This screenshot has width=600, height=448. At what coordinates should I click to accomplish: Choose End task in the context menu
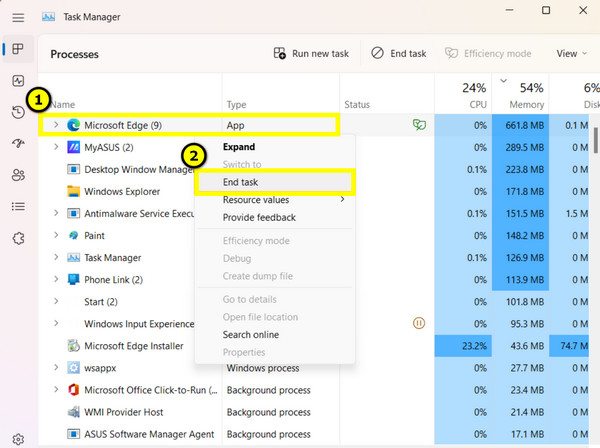tap(275, 182)
